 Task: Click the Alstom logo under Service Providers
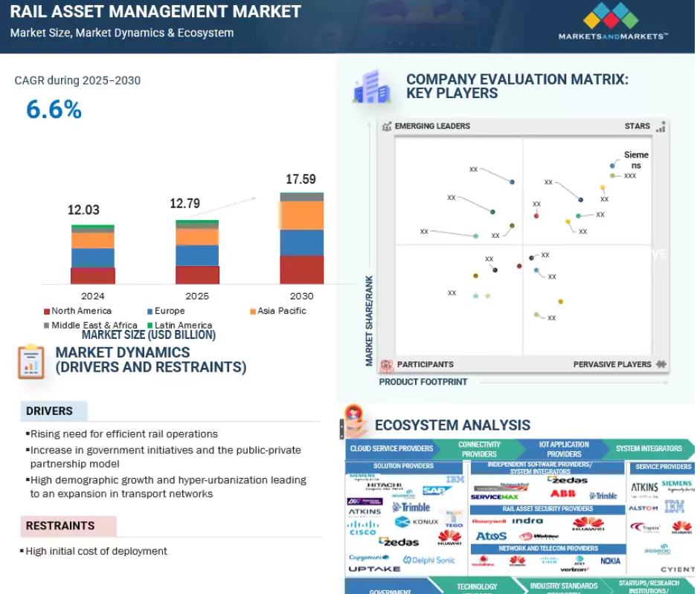pos(643,509)
